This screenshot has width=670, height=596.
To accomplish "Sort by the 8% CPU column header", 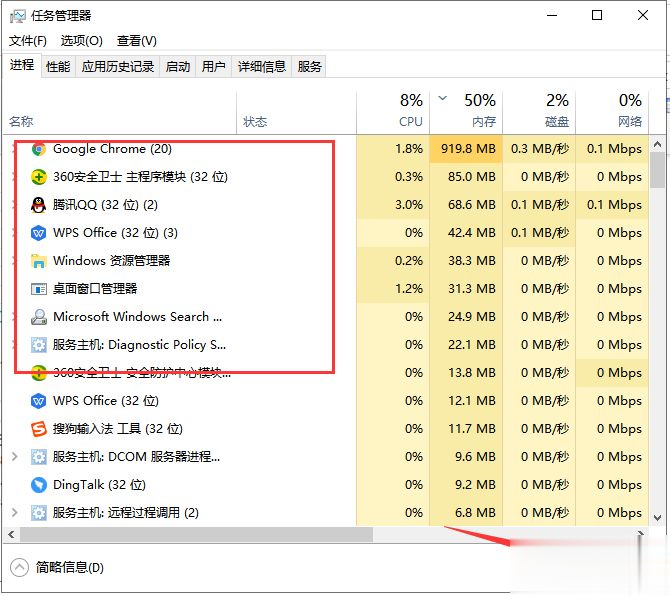I will point(393,112).
